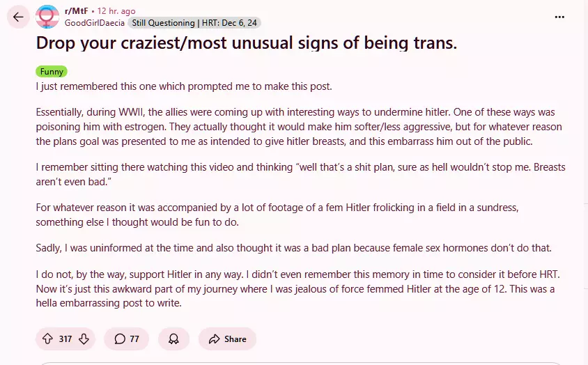Open the r/MtF subreddit link
This screenshot has width=588, height=365.
(x=76, y=11)
